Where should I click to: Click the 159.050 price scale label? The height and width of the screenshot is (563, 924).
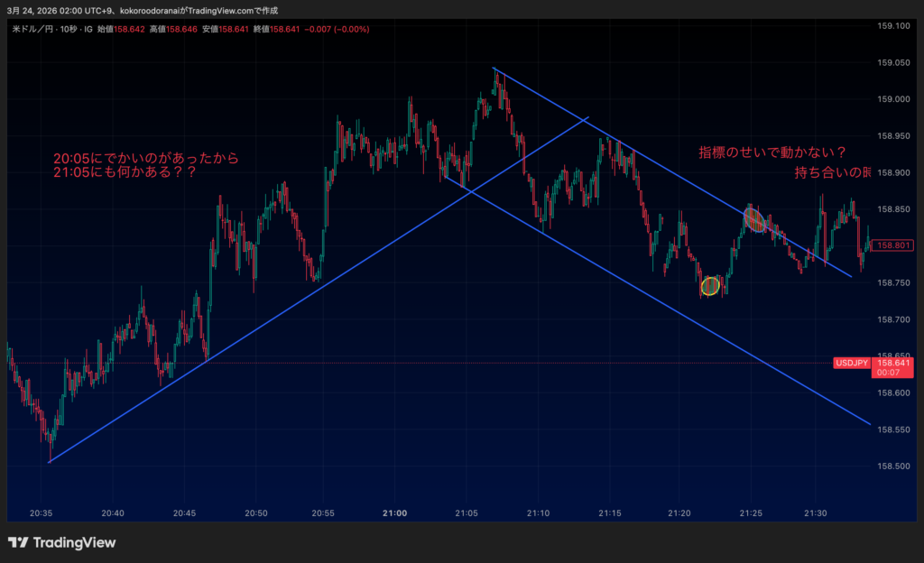coord(893,62)
